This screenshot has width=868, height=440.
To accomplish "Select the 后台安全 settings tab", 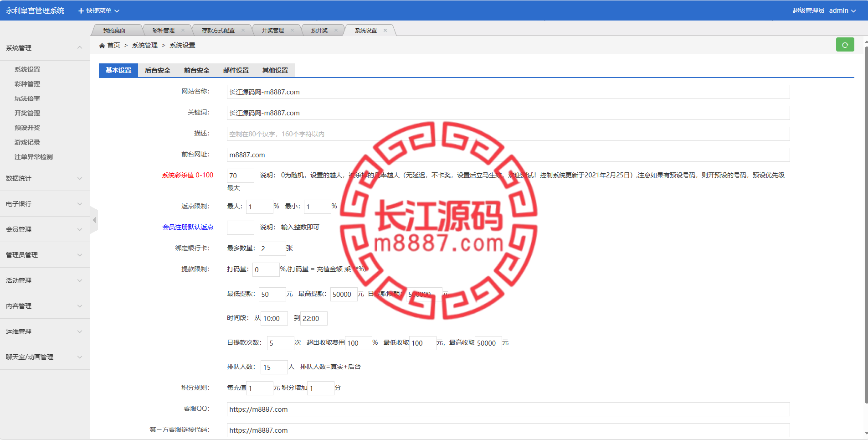I will point(158,70).
